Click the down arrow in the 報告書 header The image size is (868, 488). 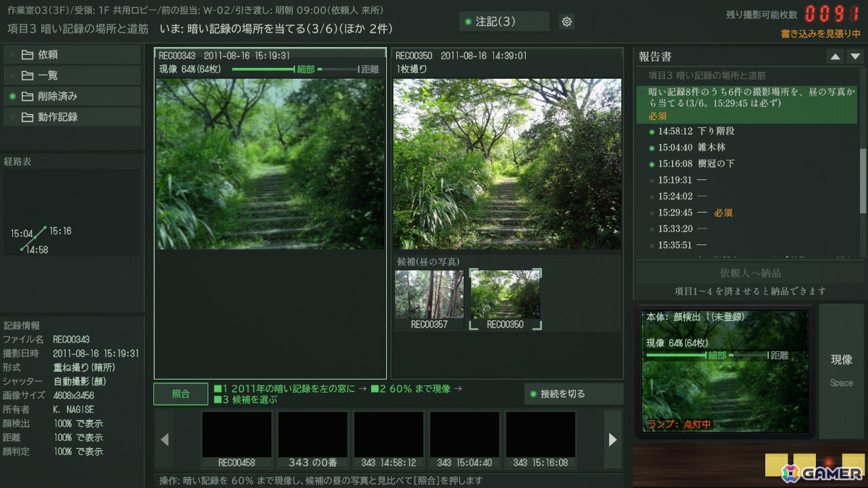click(x=856, y=56)
